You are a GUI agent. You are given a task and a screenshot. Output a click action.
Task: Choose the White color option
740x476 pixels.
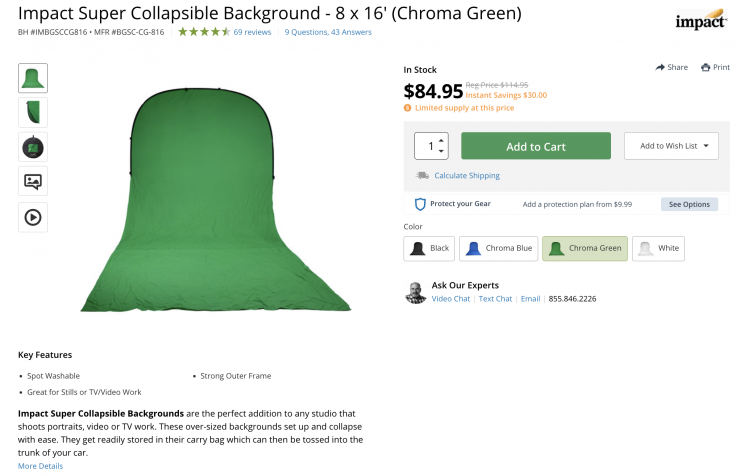click(658, 248)
